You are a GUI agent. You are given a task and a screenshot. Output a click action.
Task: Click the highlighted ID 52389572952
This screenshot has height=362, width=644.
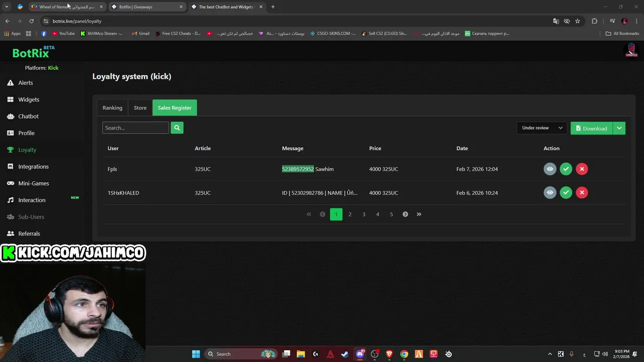(x=298, y=169)
